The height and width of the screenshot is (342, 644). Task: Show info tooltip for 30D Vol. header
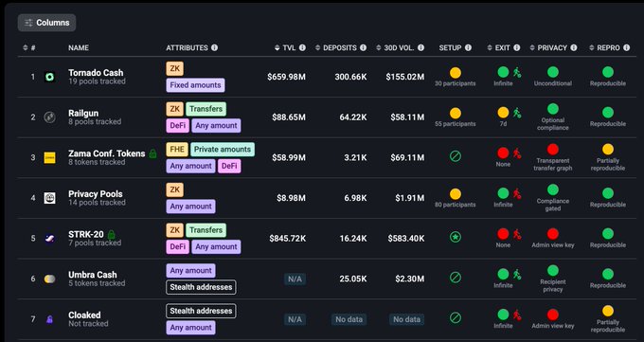click(x=421, y=47)
